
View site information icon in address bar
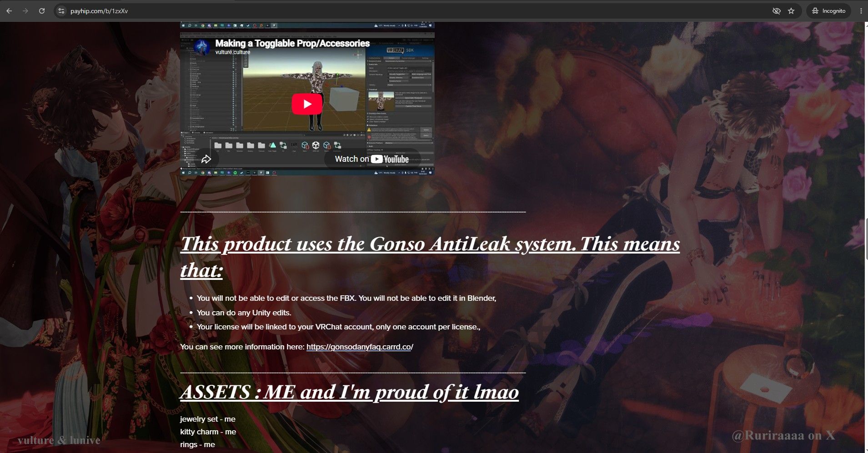pyautogui.click(x=61, y=11)
